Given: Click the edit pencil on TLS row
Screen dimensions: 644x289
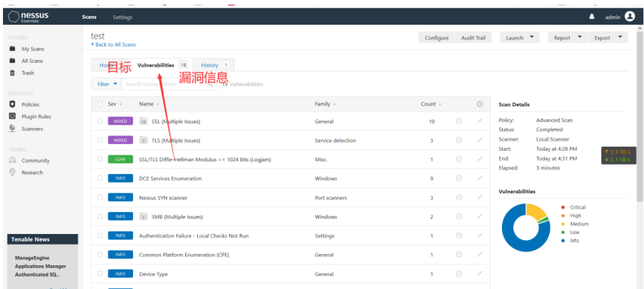Looking at the screenshot, I should pyautogui.click(x=479, y=140).
